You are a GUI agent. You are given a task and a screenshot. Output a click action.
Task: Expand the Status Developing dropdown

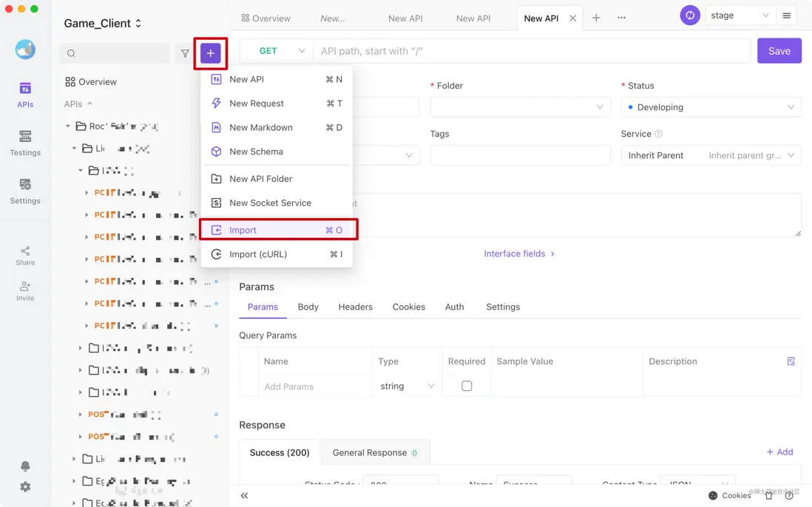click(711, 107)
